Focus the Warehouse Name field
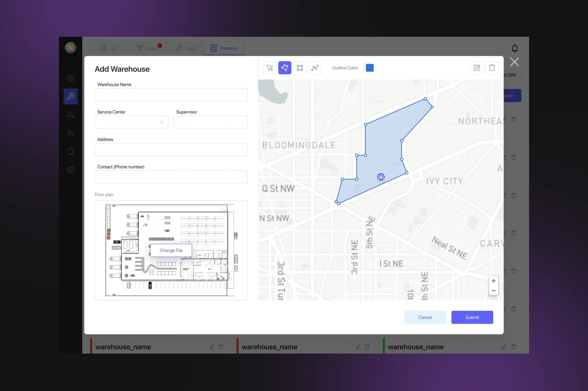588x391 pixels. click(x=171, y=95)
